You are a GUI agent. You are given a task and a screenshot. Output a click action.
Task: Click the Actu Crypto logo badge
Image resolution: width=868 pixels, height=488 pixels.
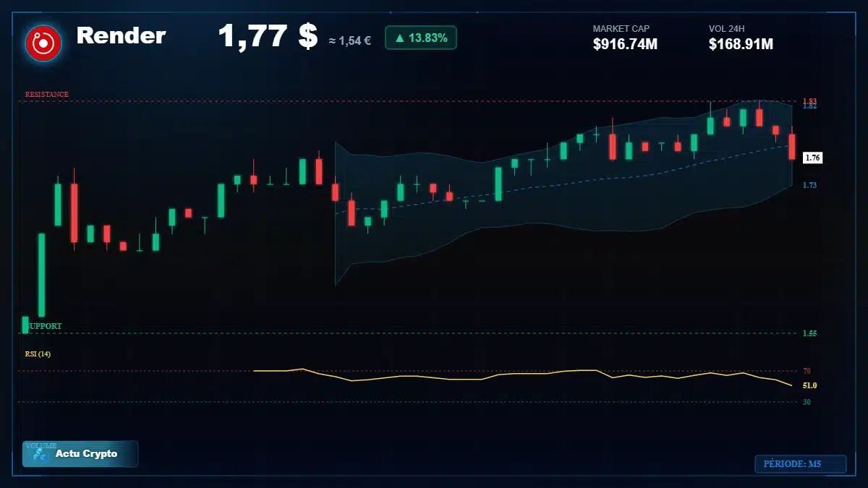pos(80,454)
